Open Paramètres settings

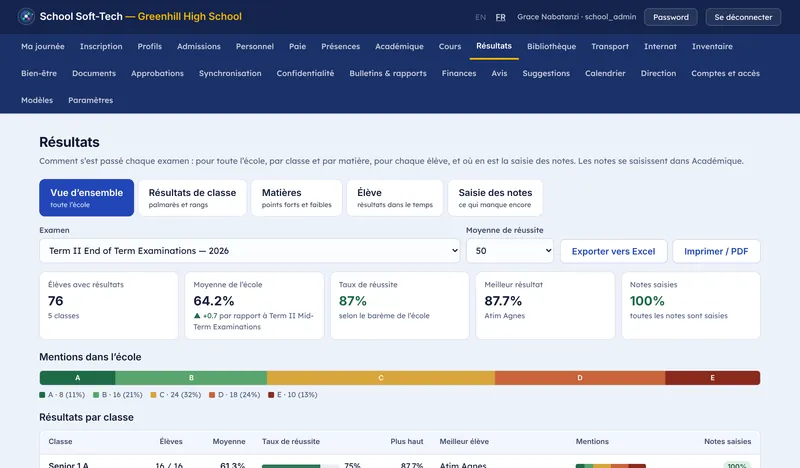pos(91,101)
